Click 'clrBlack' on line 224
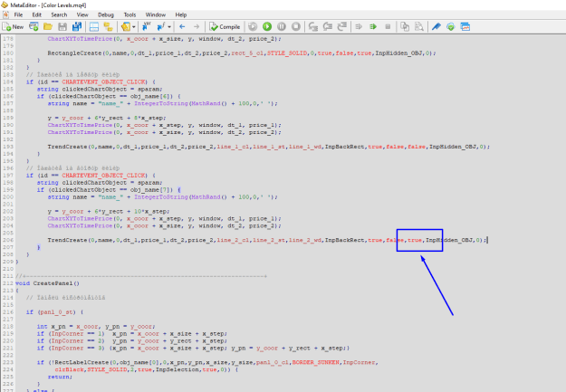566x392 pixels. click(x=70, y=369)
